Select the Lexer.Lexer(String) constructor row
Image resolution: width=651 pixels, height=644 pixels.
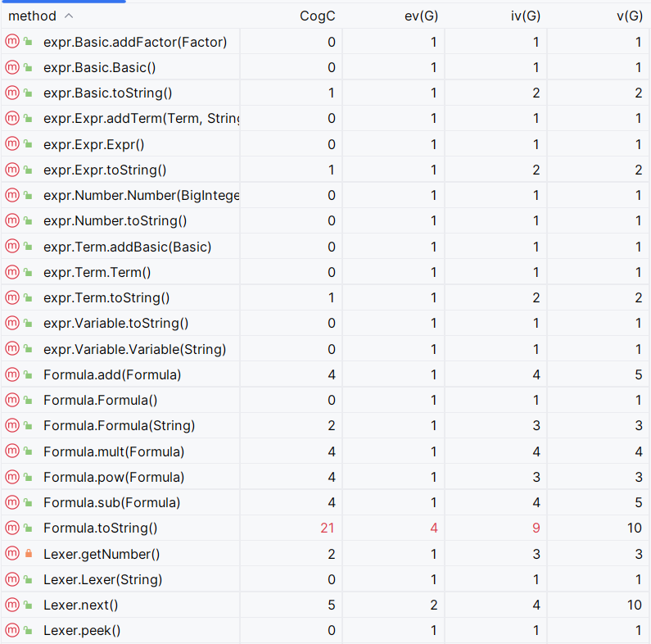(x=102, y=580)
